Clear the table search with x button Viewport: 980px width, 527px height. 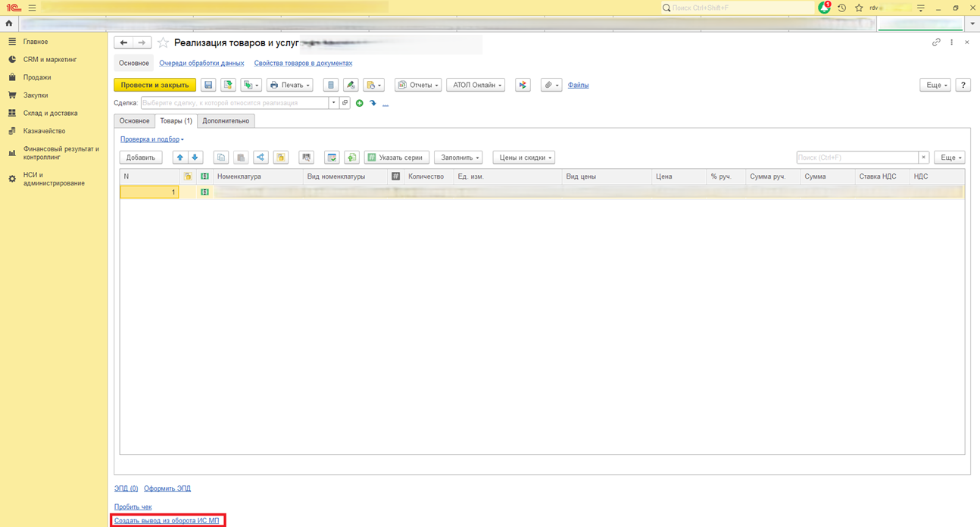924,157
